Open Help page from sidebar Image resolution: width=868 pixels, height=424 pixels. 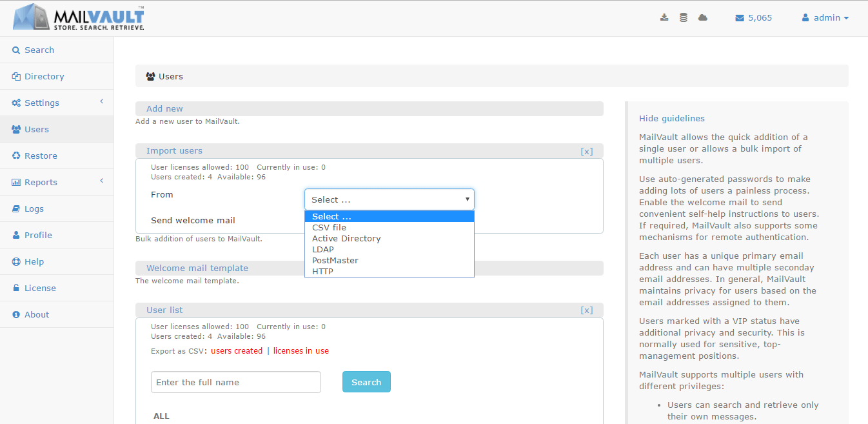[57, 261]
